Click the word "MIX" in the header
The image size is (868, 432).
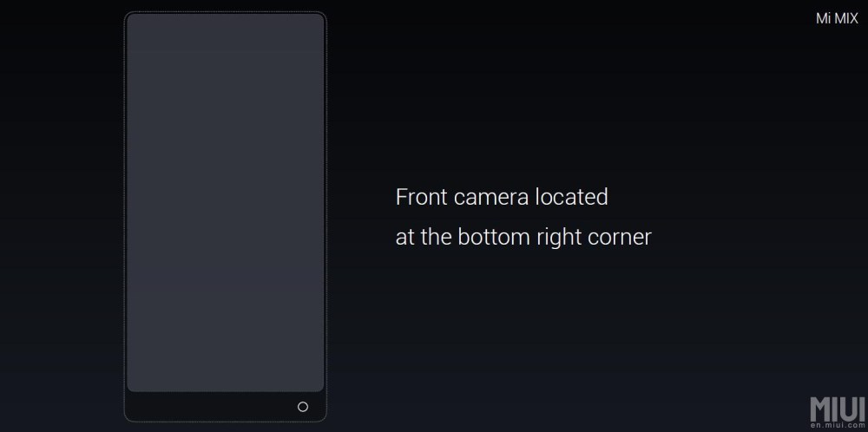click(x=846, y=18)
